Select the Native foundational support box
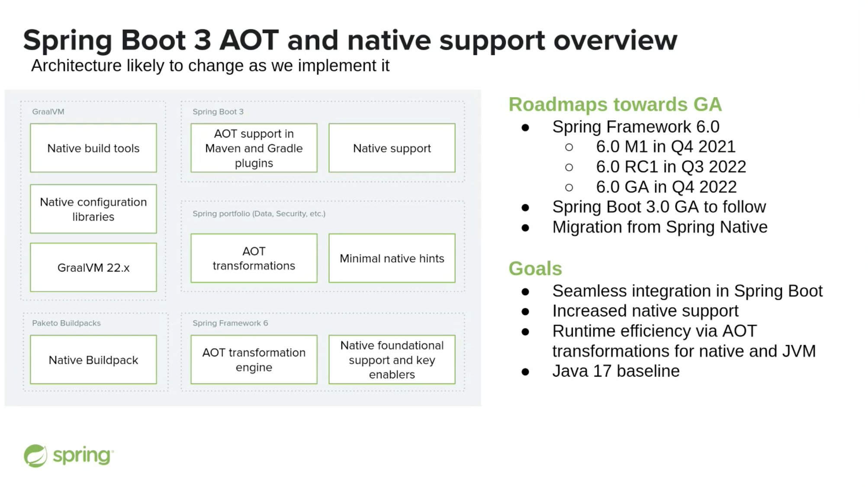This screenshot has width=868, height=487. click(392, 359)
